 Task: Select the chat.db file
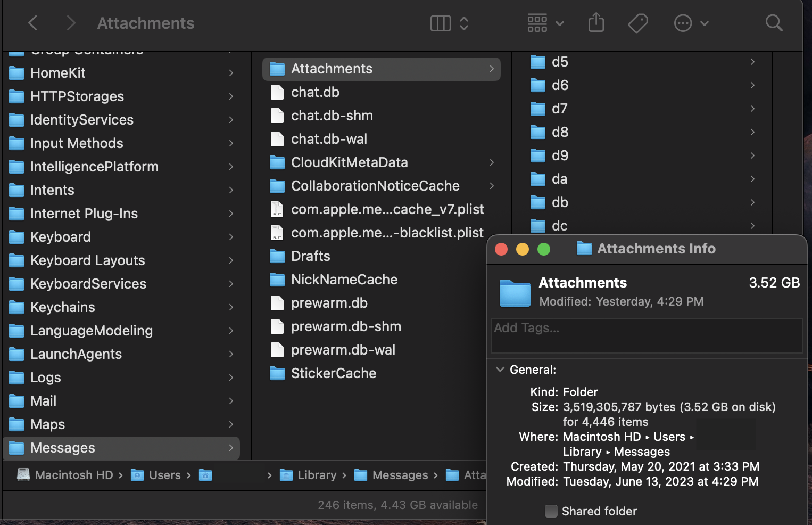(315, 92)
